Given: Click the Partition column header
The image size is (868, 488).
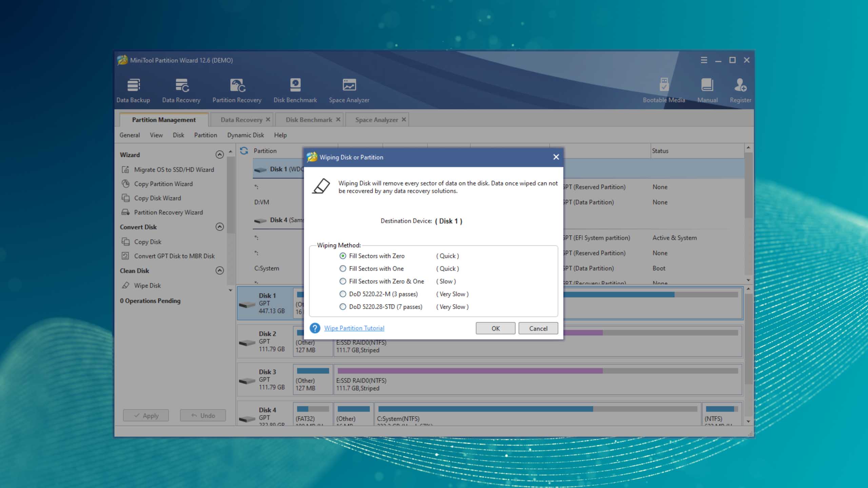Looking at the screenshot, I should point(265,151).
